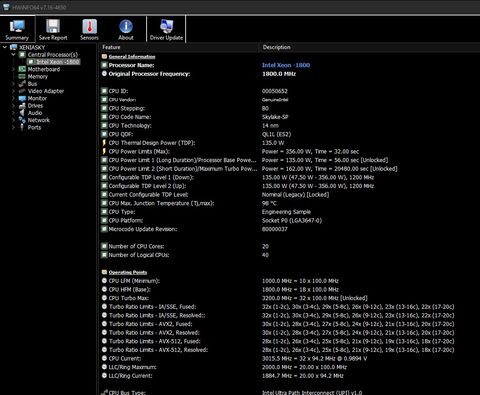Collapse the Central Processor(s) node
Image resolution: width=480 pixels, height=395 pixels.
coord(13,55)
